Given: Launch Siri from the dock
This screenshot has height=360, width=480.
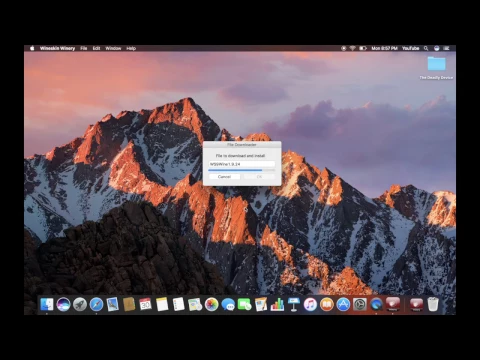Looking at the screenshot, I should click(x=63, y=304).
